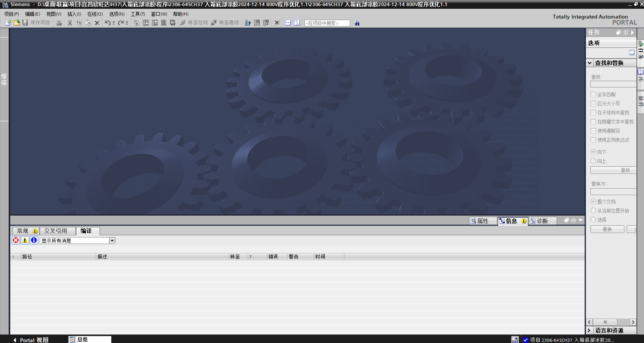Click the Undo arrow icon
644x343 pixels.
point(107,23)
